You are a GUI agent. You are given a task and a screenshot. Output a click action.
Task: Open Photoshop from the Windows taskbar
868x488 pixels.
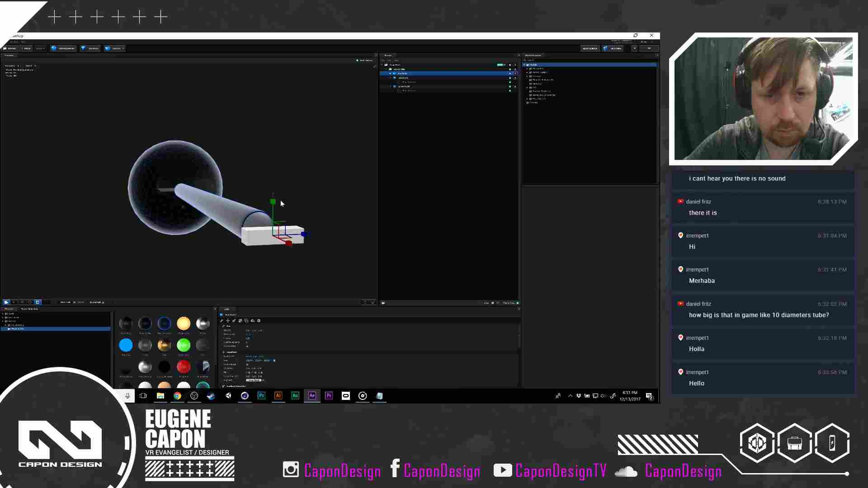[261, 396]
